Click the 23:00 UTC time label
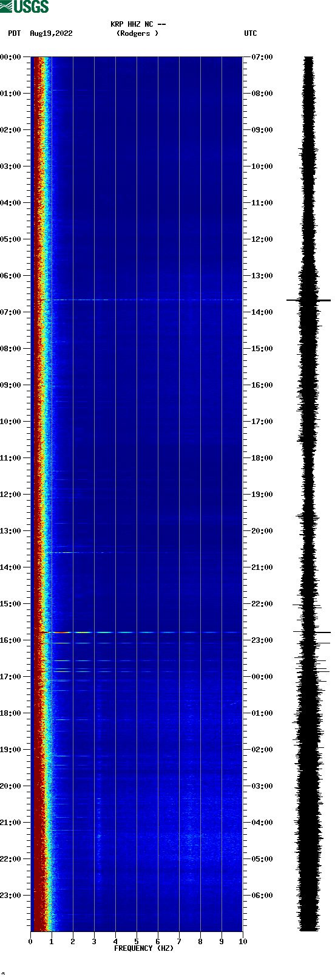This screenshot has height=980, width=335. pyautogui.click(x=262, y=640)
